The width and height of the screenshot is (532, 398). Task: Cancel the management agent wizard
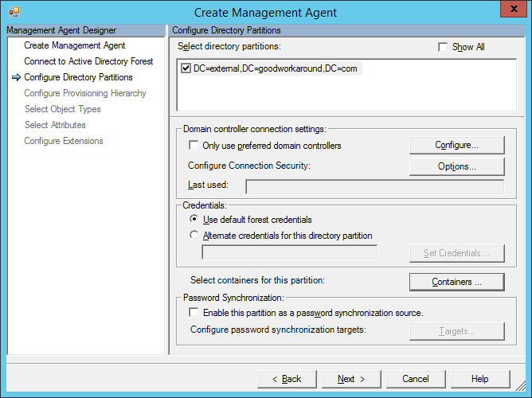click(x=415, y=379)
